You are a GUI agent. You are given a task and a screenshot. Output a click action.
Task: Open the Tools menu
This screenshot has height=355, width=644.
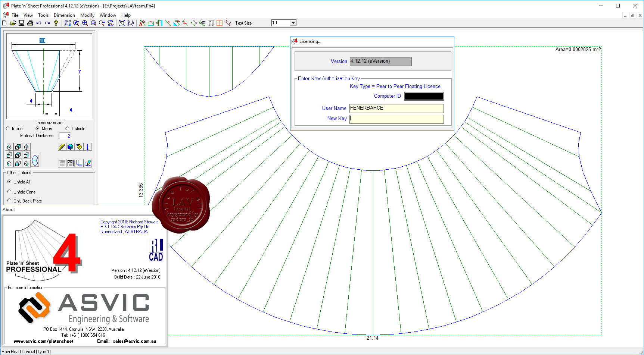(x=43, y=15)
